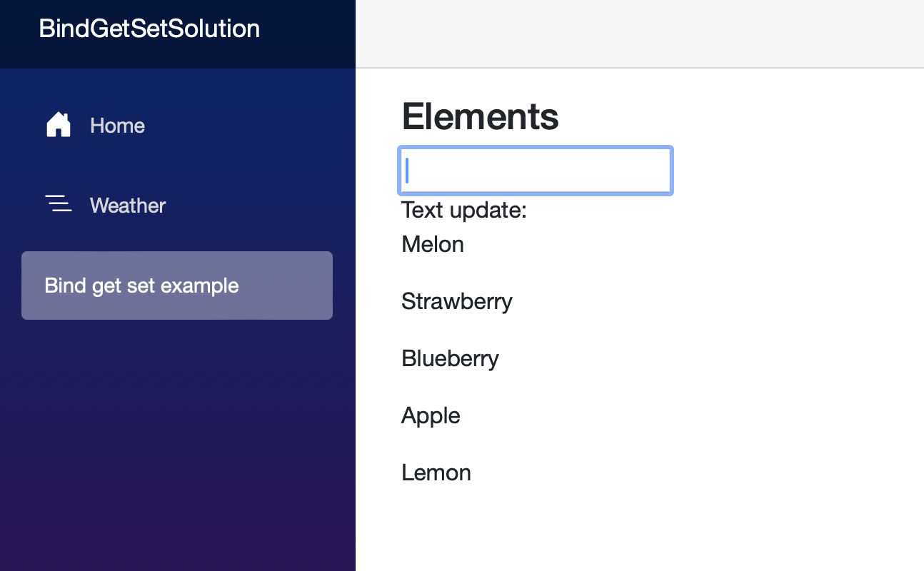
Task: Click the Home house icon
Action: (59, 125)
